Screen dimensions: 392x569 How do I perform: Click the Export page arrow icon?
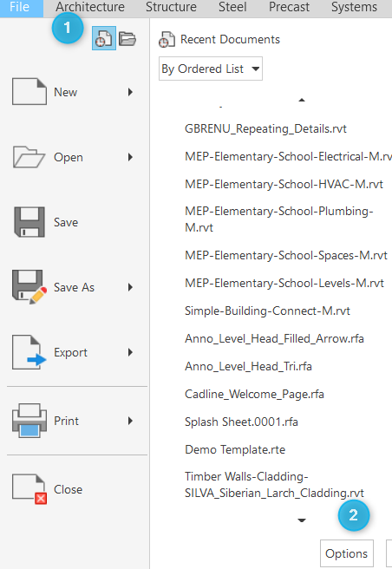[29, 352]
